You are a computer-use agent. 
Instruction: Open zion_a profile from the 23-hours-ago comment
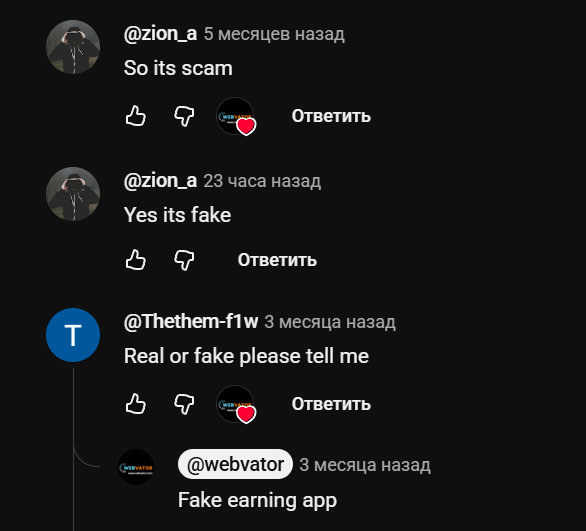tap(160, 181)
